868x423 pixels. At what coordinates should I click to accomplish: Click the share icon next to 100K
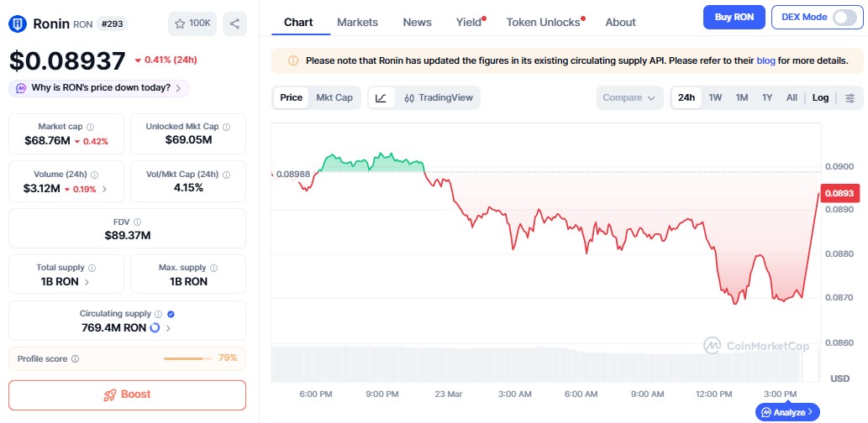(234, 23)
